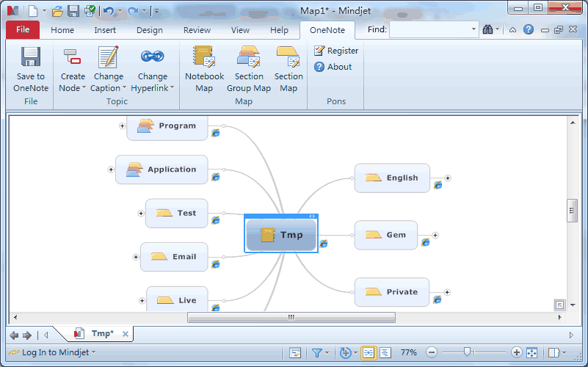Viewport: 588px width, 367px height.
Task: Expand the Test topic
Action: (x=141, y=214)
